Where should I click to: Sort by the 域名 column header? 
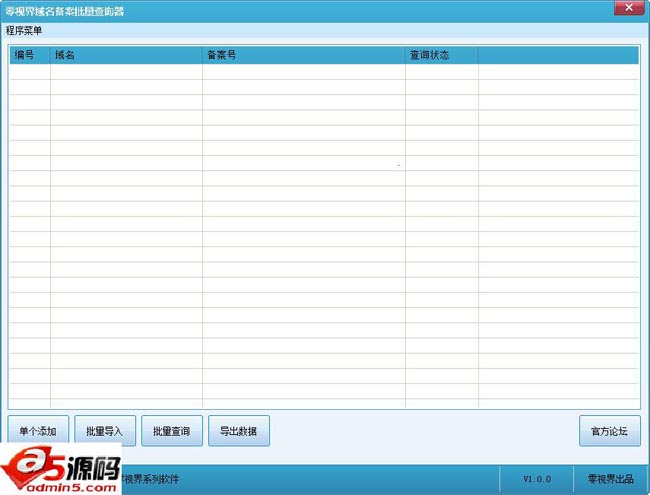coord(126,55)
